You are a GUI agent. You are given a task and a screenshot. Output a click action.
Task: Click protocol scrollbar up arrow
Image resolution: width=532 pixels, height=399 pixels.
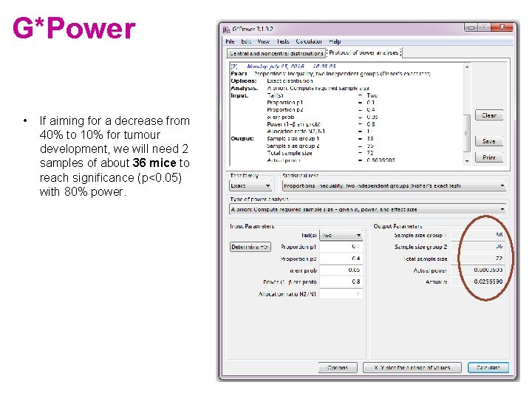(x=467, y=66)
